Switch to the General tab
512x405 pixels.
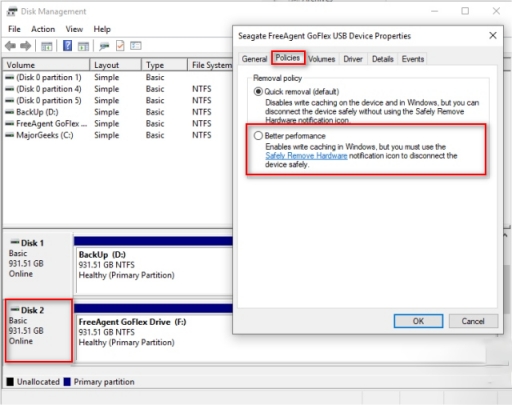point(254,59)
